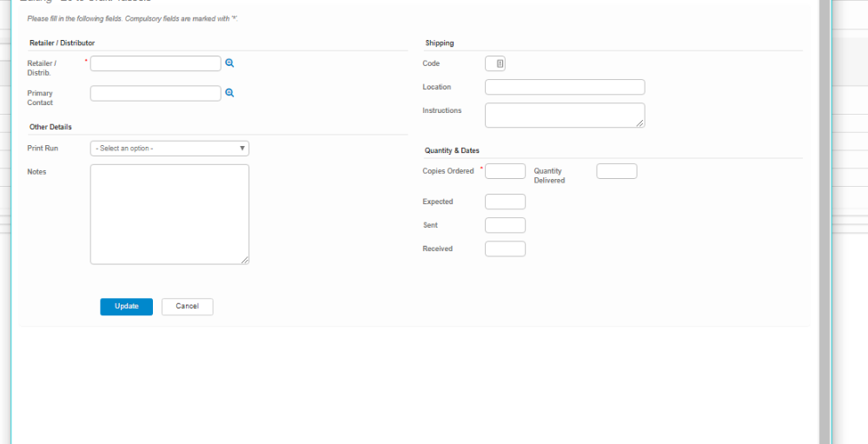Focus the Shipping Location input field

point(565,87)
